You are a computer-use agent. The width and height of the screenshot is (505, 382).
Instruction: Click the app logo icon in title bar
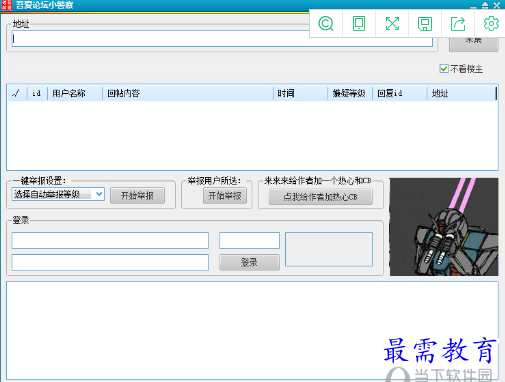point(6,5)
